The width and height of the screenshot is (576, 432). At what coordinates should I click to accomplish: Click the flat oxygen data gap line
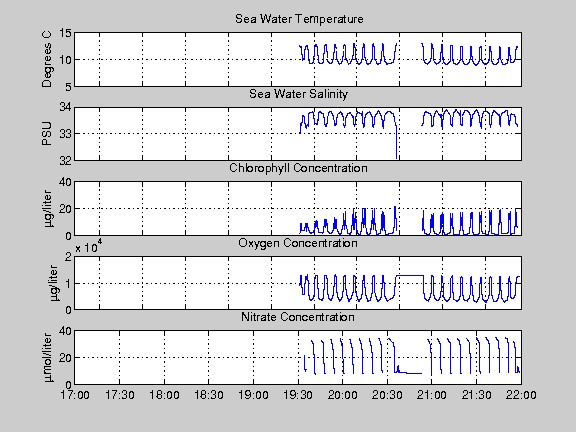[x=410, y=275]
